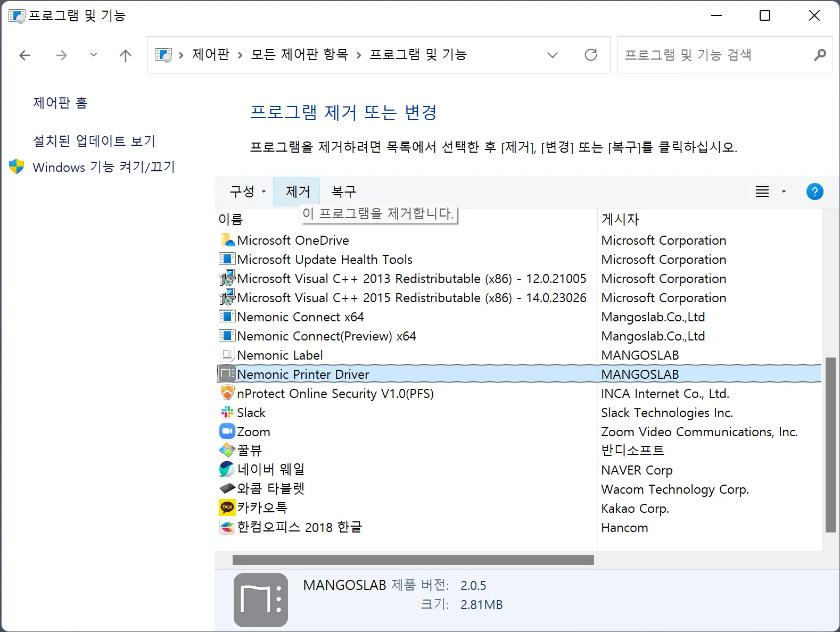
Task: Open the view options dropdown arrow
Action: (784, 192)
